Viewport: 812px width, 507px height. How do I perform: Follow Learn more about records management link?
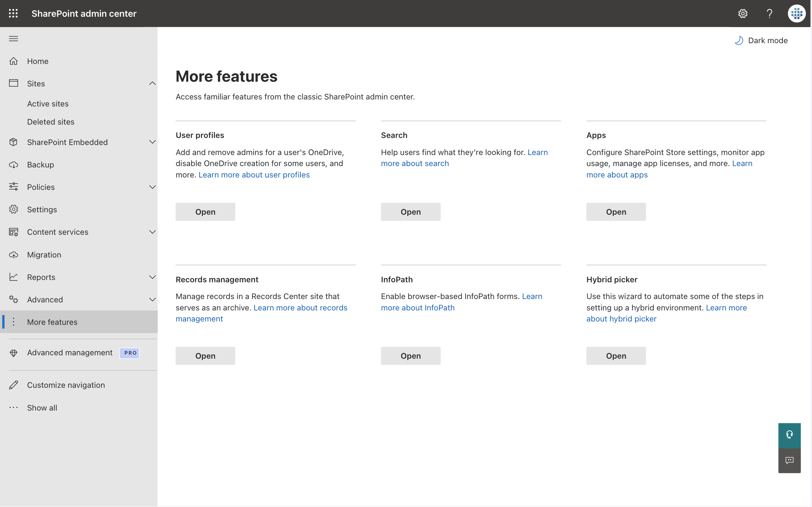(300, 307)
